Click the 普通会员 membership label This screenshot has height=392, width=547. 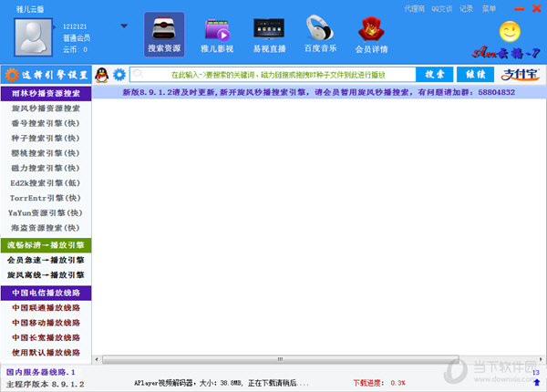point(77,37)
